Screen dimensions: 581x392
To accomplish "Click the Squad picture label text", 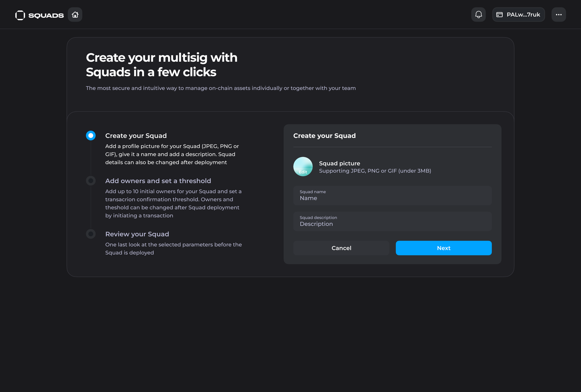I will click(339, 163).
